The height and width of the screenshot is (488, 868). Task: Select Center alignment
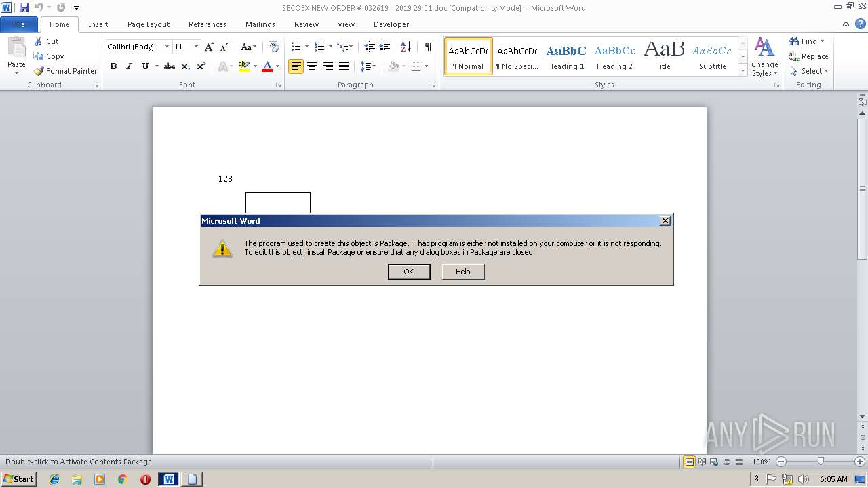click(312, 66)
